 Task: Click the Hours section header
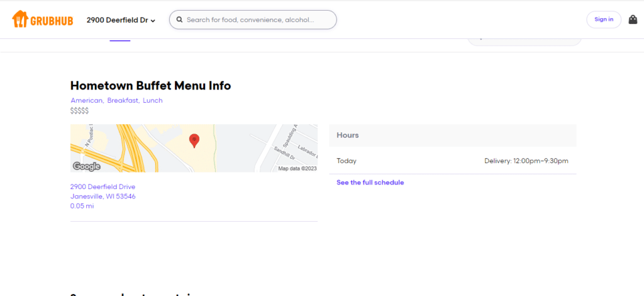point(453,135)
